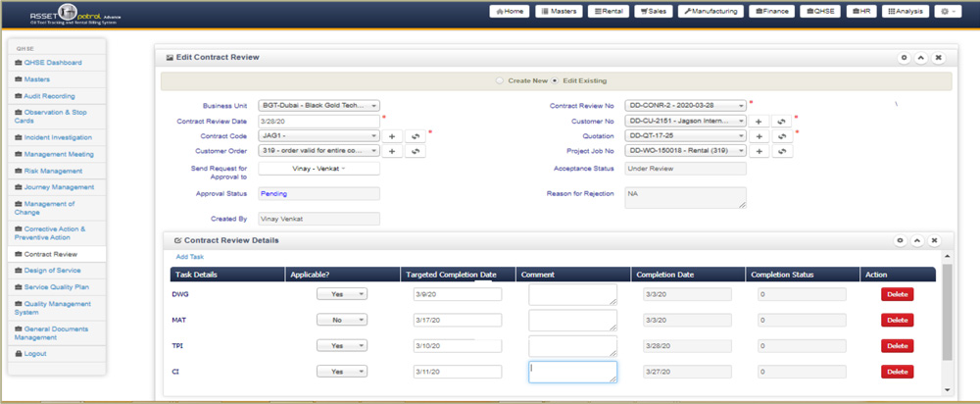Click the Targeted Completion Date field for TPI

pyautogui.click(x=458, y=346)
